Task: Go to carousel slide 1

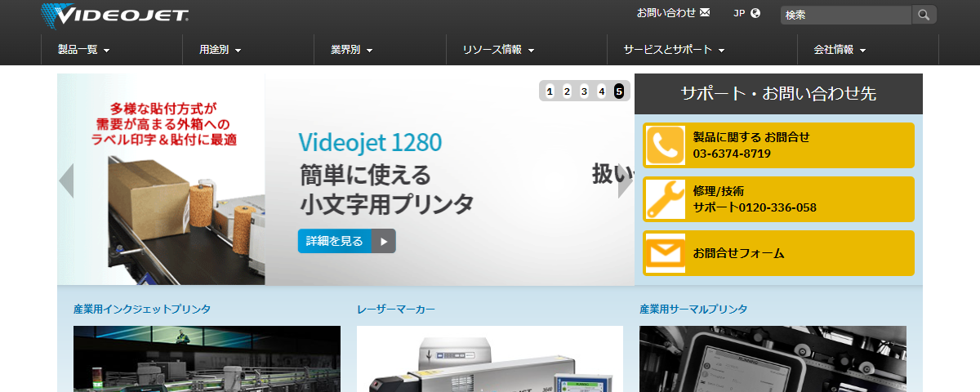Action: coord(550,91)
